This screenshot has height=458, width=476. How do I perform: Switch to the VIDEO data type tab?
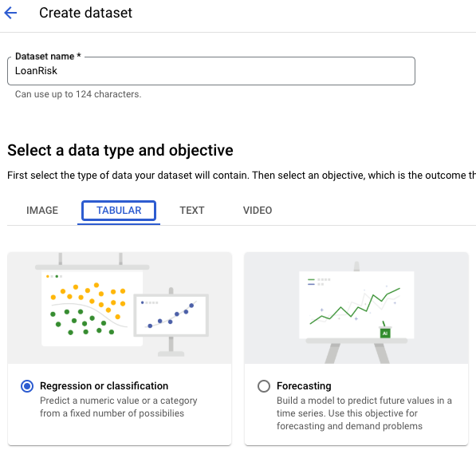pos(258,210)
